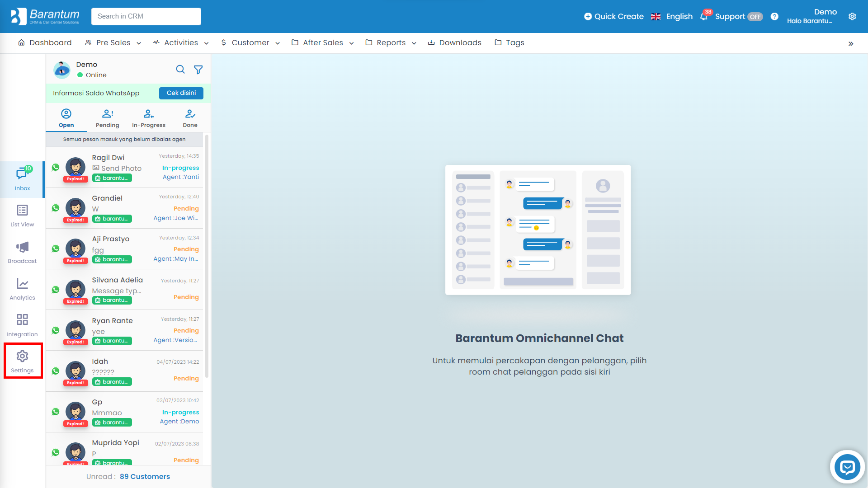This screenshot has width=868, height=488.
Task: Click the Cek disini button
Action: pyautogui.click(x=181, y=93)
